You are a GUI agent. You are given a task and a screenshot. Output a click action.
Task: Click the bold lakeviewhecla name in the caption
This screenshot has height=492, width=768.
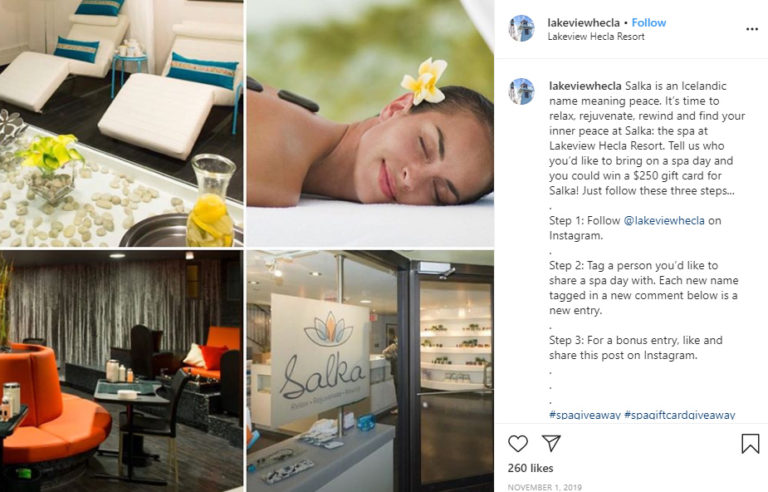(585, 86)
